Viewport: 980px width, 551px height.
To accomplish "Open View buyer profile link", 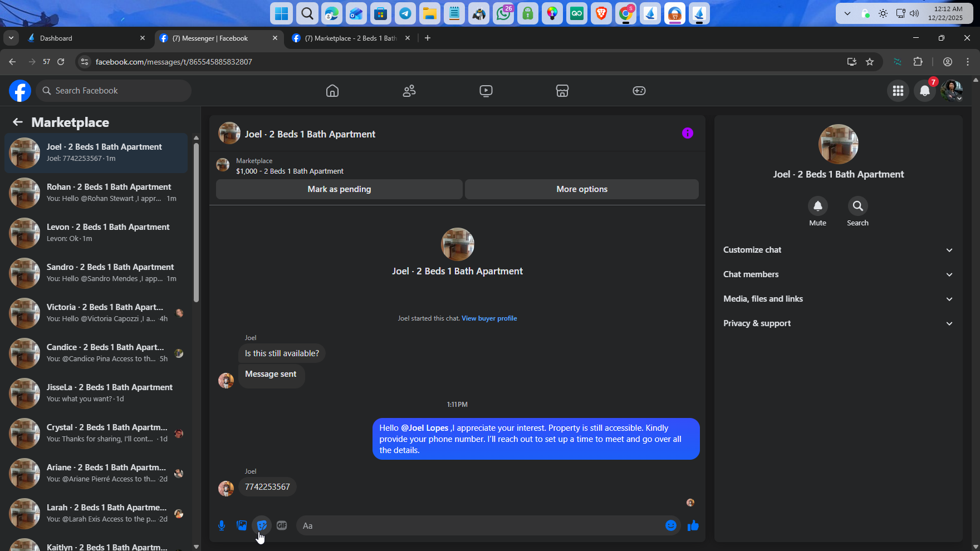I will click(489, 318).
